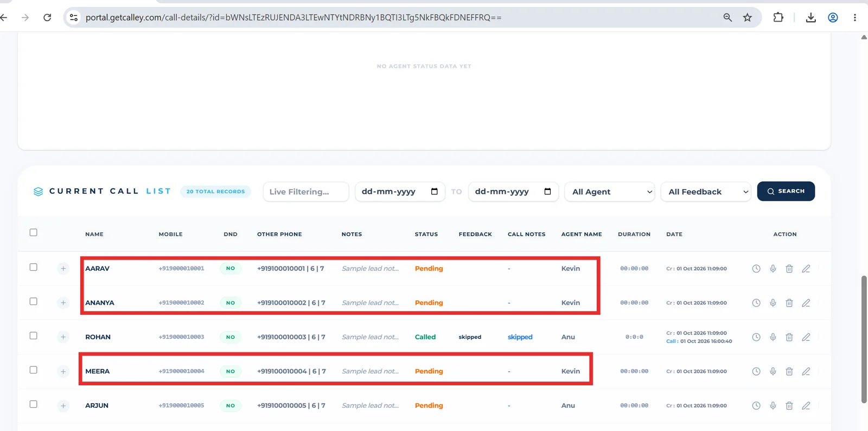Expand the ARJUN row with plus button
The height and width of the screenshot is (431, 868).
(x=63, y=405)
